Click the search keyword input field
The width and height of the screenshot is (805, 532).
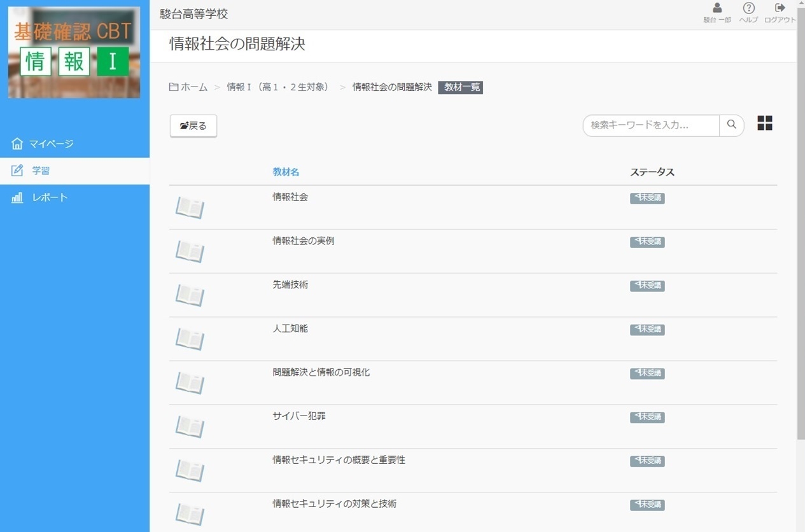[649, 125]
